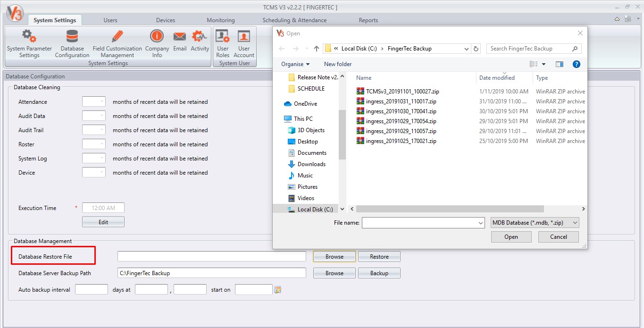Change the file view layout icon
This screenshot has width=644, height=328.
point(534,64)
